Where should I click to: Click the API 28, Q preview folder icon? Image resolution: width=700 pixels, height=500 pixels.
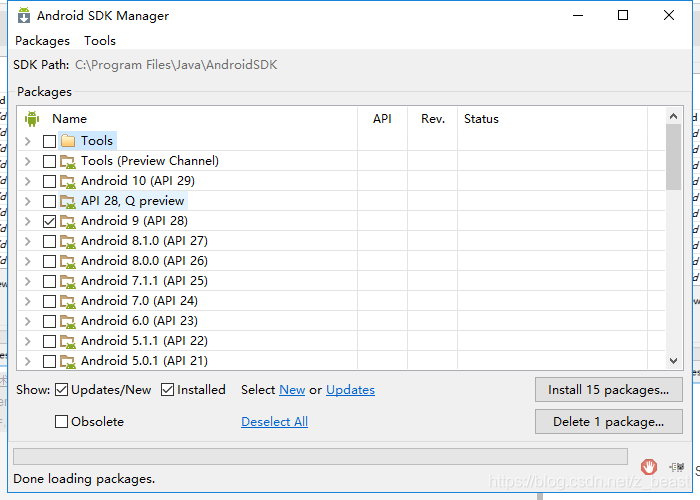[x=68, y=201]
